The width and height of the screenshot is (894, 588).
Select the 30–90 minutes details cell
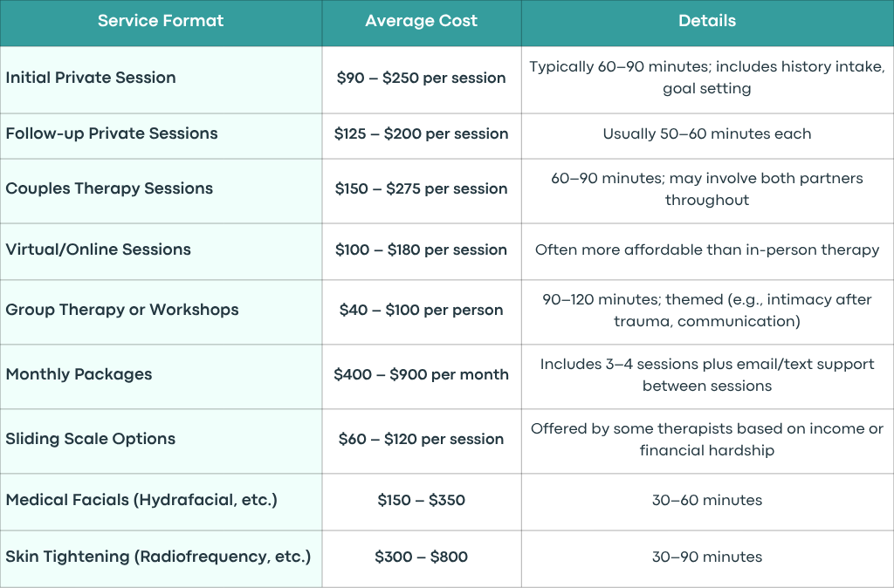(x=707, y=557)
